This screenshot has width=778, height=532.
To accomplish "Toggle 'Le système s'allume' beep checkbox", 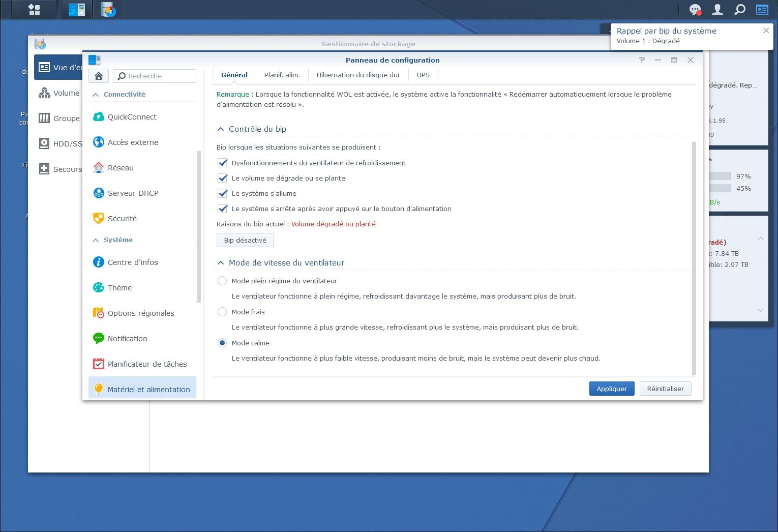I will pos(222,193).
